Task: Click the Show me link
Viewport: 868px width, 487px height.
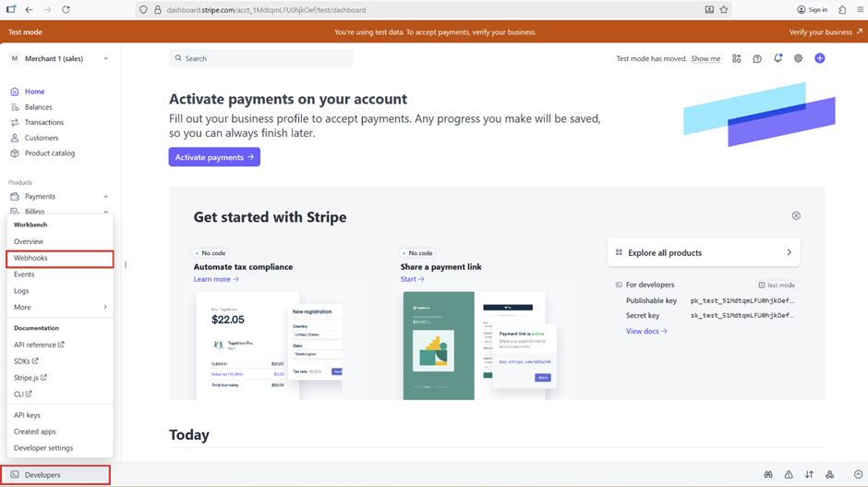Action: coord(705,58)
